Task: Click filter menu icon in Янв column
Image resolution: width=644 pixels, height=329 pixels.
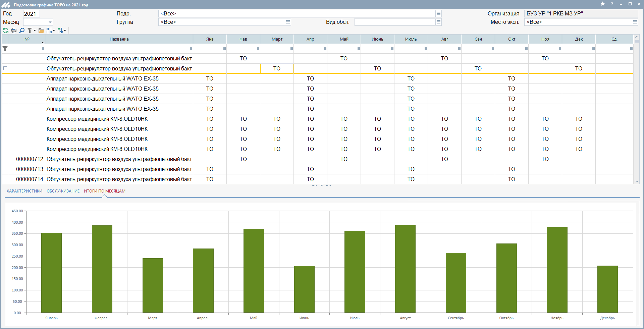Action: pos(224,49)
